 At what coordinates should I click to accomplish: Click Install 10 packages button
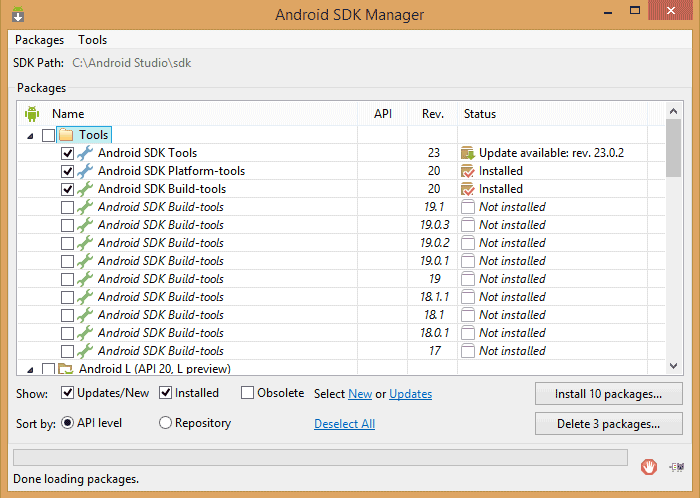click(x=608, y=394)
